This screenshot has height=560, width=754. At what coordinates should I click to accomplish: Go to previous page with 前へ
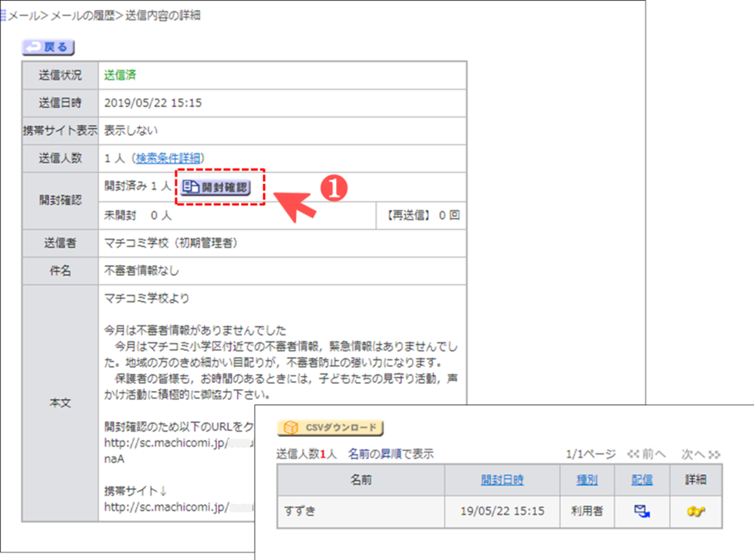[x=647, y=455]
